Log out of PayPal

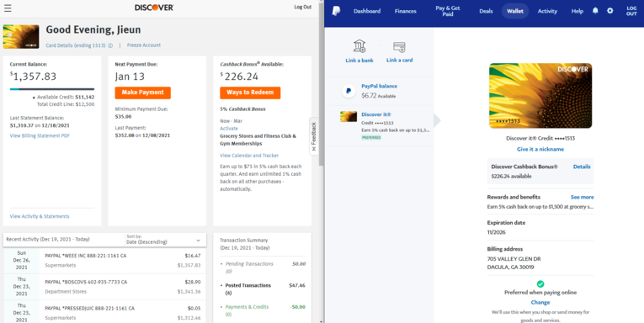(631, 11)
